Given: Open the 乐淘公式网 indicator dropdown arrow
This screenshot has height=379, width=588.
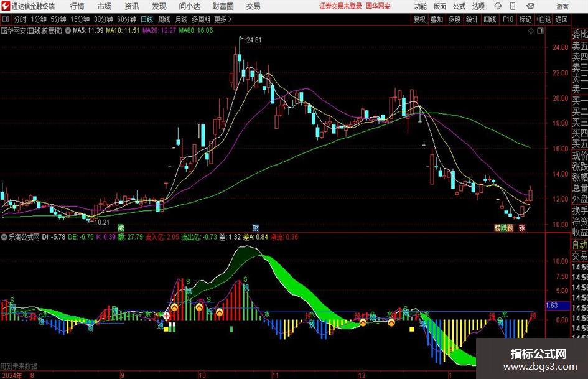Looking at the screenshot, I should pyautogui.click(x=4, y=237).
